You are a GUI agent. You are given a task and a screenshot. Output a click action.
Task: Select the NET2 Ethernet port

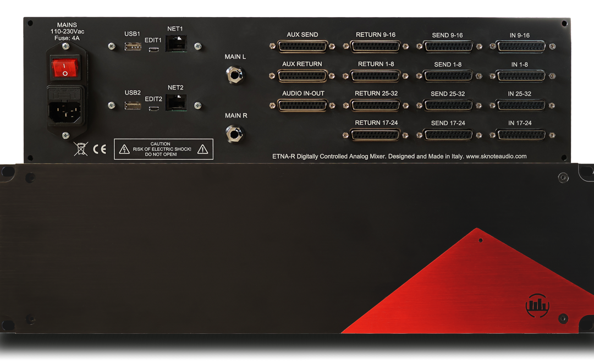point(176,102)
